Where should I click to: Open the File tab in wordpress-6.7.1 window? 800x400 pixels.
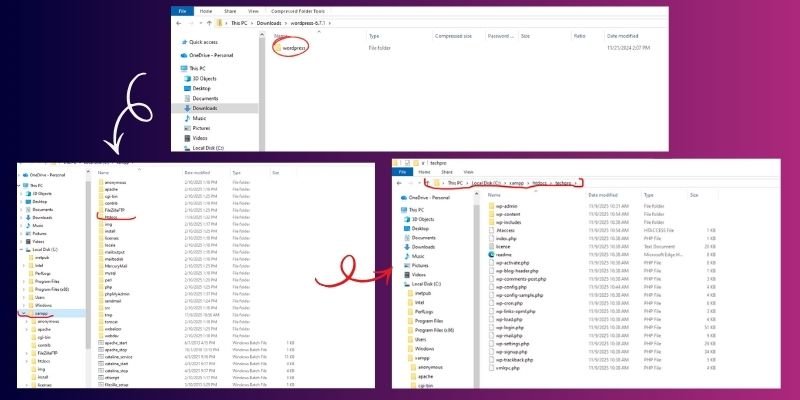[180, 11]
